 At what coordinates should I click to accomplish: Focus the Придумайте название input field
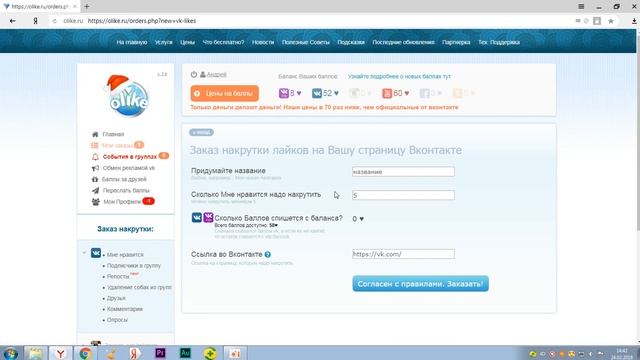[x=403, y=172]
